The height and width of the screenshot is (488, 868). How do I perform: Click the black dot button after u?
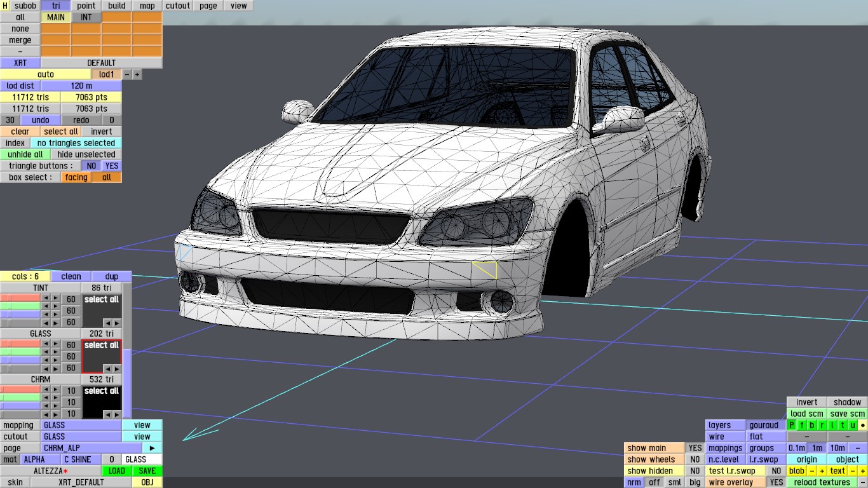tap(863, 425)
